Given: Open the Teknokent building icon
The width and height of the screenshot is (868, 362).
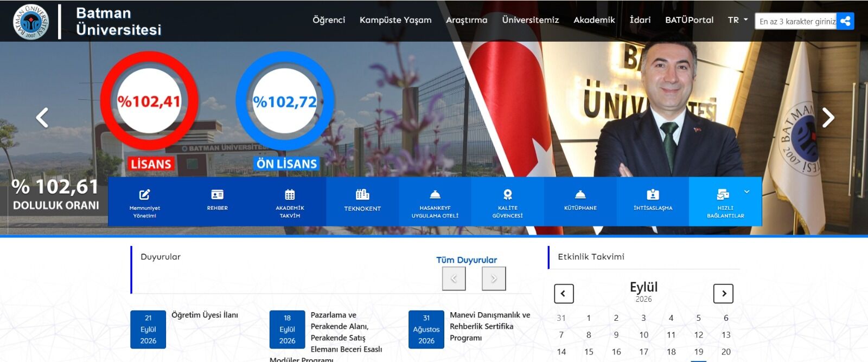Looking at the screenshot, I should (362, 194).
